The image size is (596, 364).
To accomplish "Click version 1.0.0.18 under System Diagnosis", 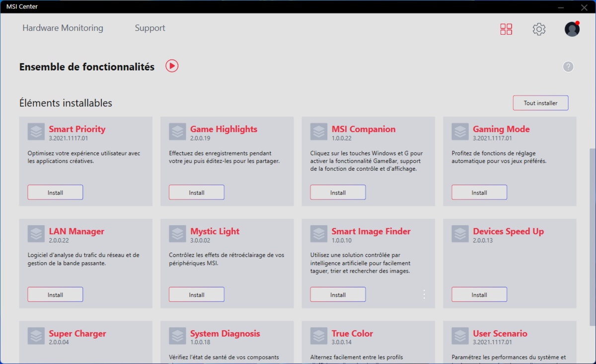I will (x=200, y=343).
